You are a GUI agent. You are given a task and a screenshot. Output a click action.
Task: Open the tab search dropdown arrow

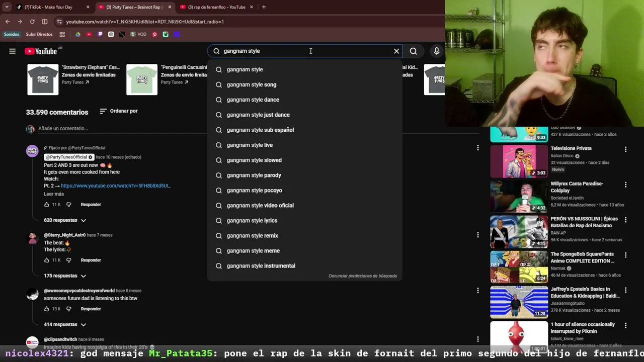pyautogui.click(x=7, y=7)
